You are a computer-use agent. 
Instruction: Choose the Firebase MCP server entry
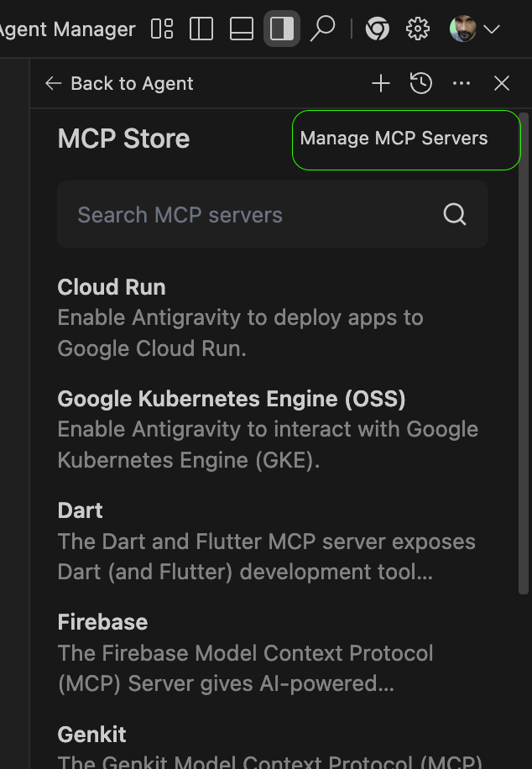coord(102,622)
